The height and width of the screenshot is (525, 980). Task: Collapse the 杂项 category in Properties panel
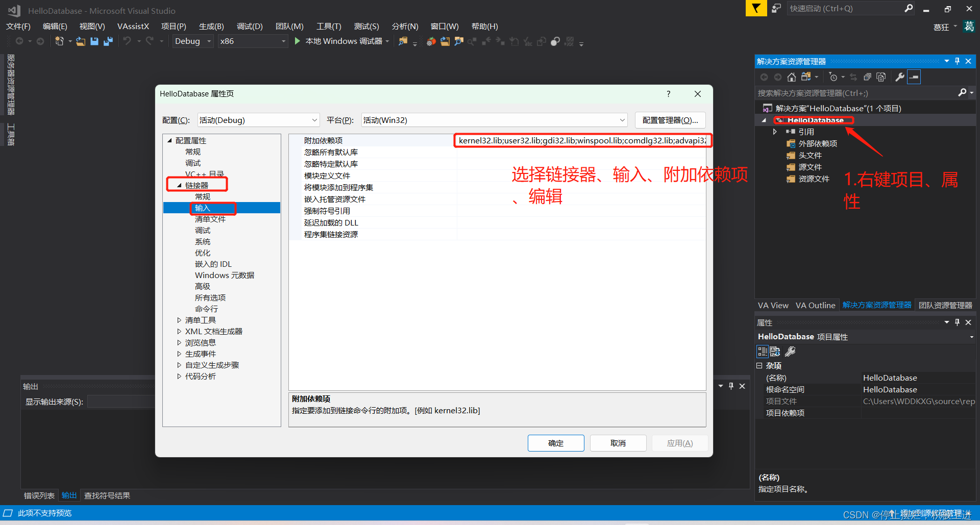coord(759,366)
